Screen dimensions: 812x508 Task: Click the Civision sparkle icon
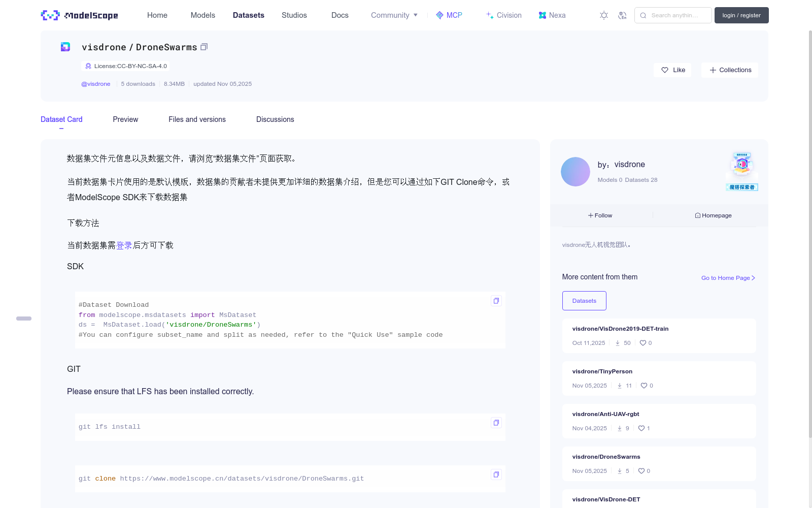tap(490, 15)
